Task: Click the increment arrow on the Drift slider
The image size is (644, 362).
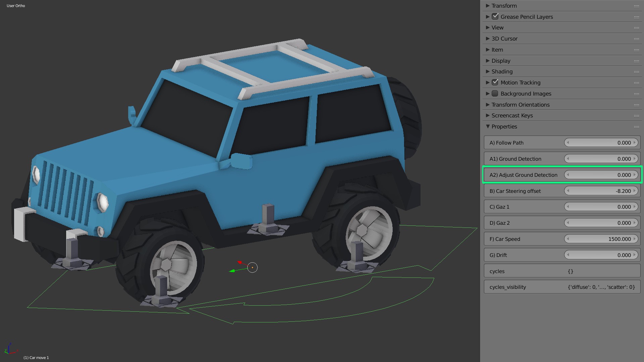Action: (x=634, y=255)
